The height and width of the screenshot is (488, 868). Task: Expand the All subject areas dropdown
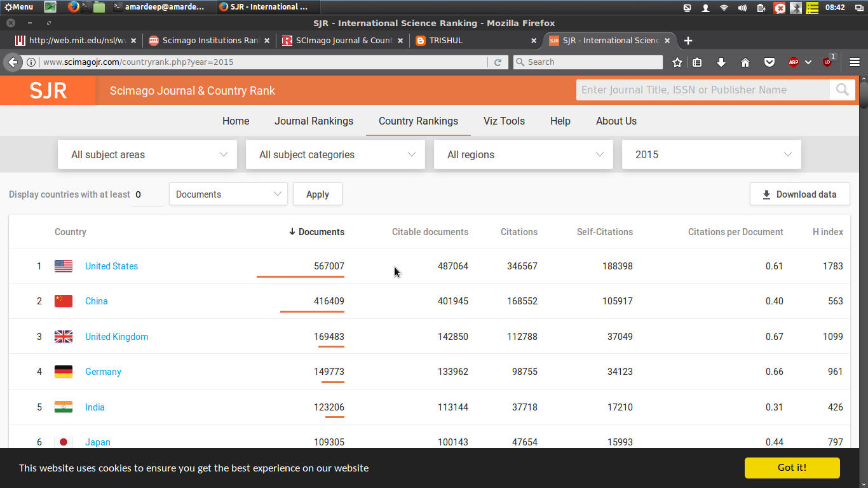(147, 154)
